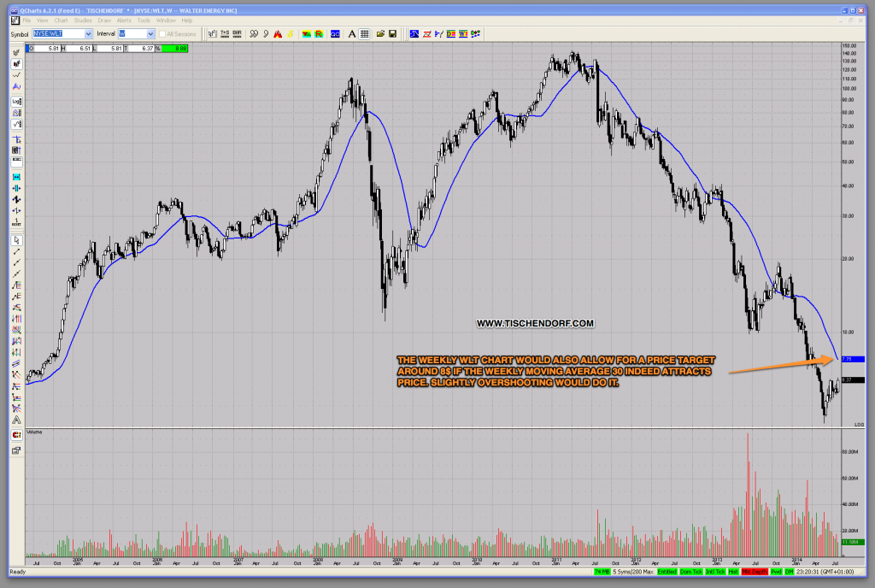Toggle the Enabled status indicator in status bar
The width and height of the screenshot is (875, 588).
(x=667, y=572)
